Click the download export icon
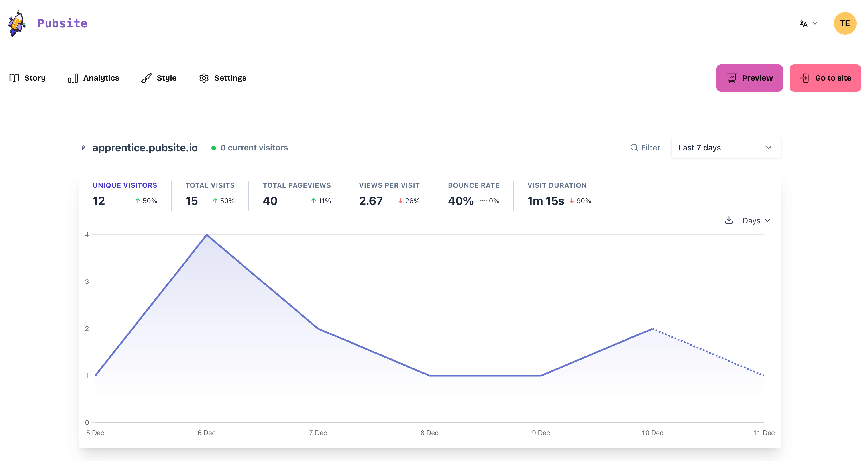 coord(729,221)
